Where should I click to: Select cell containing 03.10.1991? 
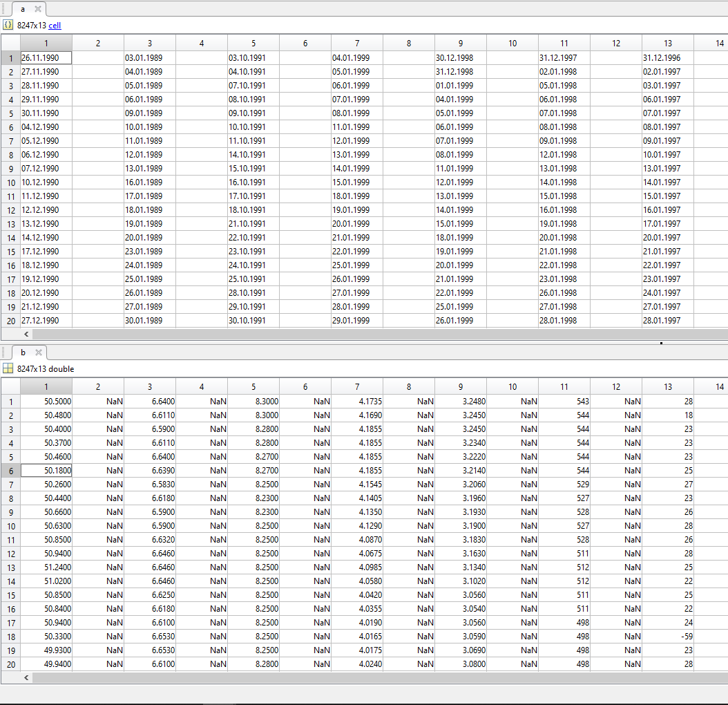pos(253,57)
